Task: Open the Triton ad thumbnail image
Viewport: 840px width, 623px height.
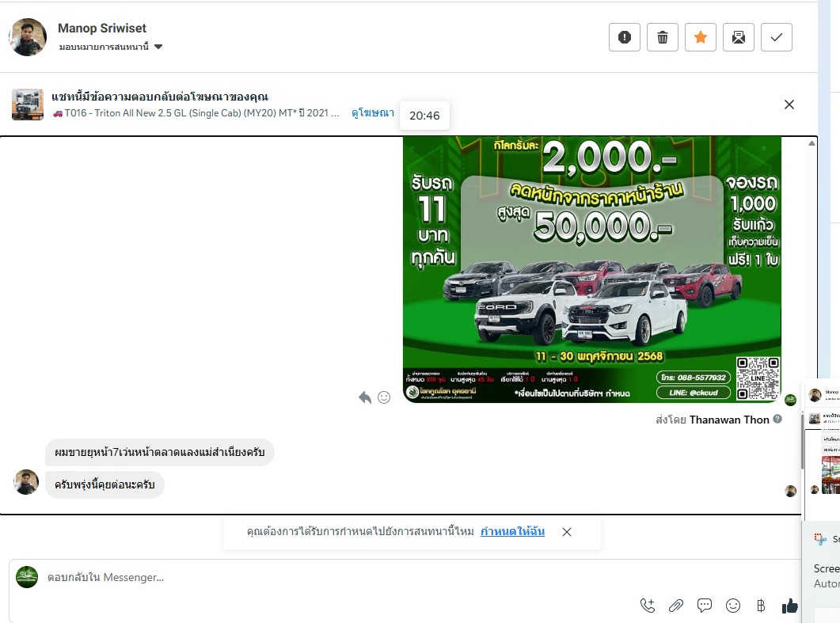Action: 28,104
